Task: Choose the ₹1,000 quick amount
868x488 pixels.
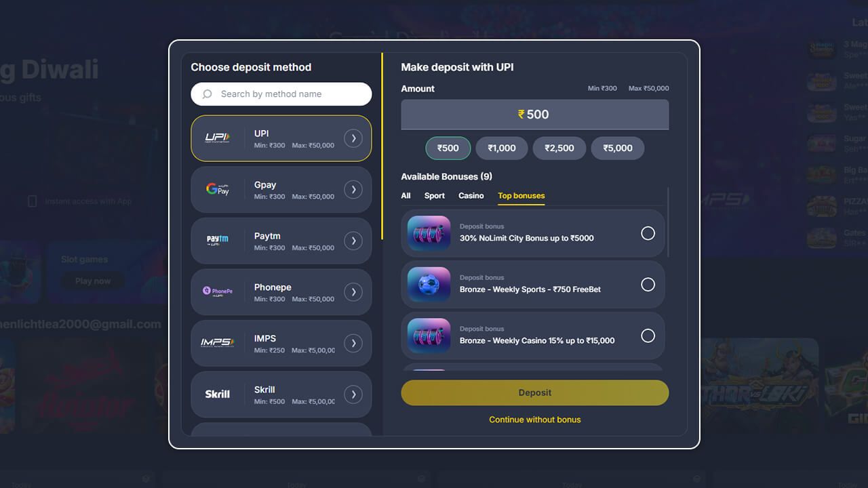Action: click(x=502, y=148)
